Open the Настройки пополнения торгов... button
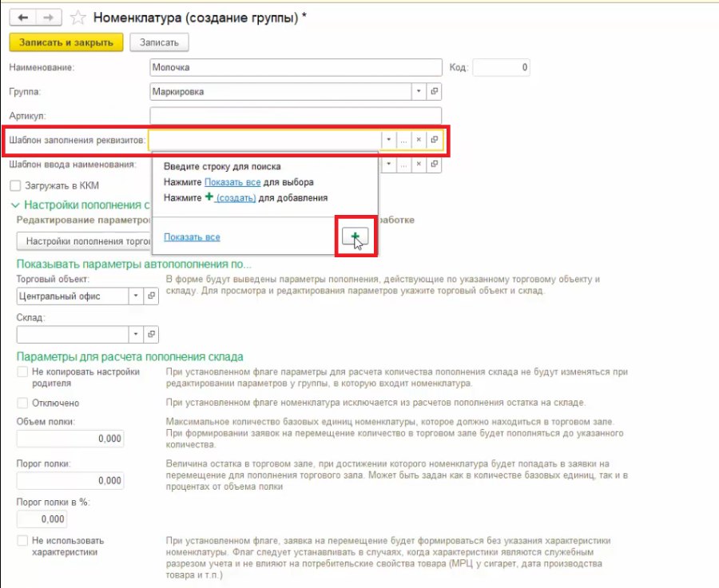The height and width of the screenshot is (588, 719). [x=85, y=241]
